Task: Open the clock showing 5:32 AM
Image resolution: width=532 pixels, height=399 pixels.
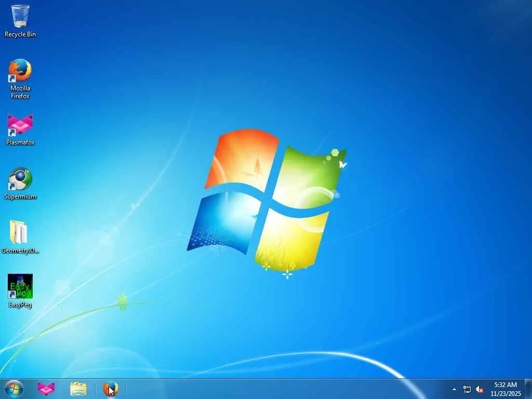Action: [x=506, y=385]
